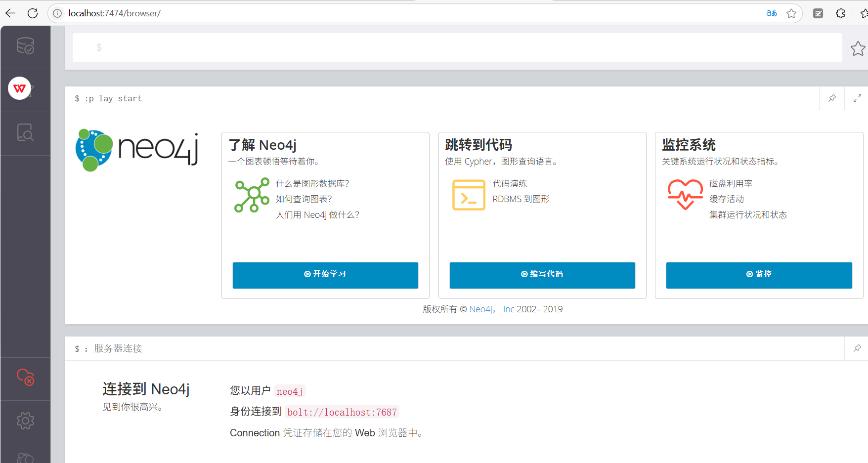Viewport: 868px width, 463px height.
Task: Open the browser extensions puzzle icon
Action: click(840, 13)
